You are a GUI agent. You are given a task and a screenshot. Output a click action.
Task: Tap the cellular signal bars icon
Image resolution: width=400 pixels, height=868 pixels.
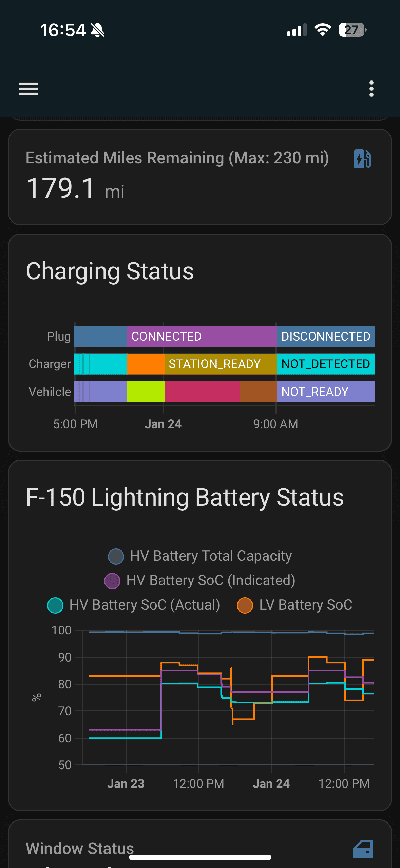pyautogui.click(x=297, y=30)
